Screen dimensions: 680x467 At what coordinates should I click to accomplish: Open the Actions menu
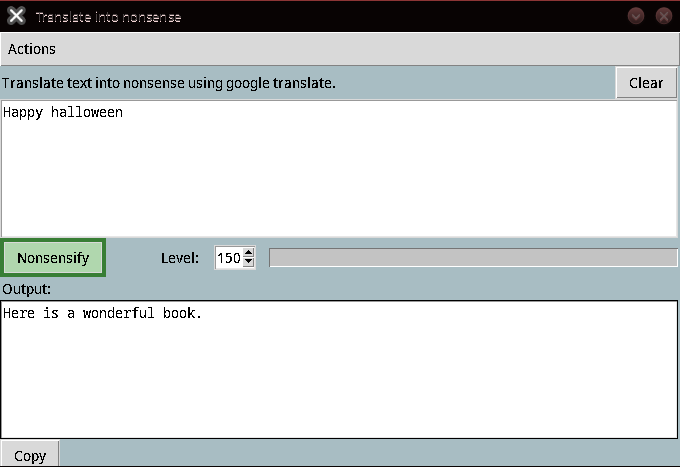pyautogui.click(x=32, y=49)
